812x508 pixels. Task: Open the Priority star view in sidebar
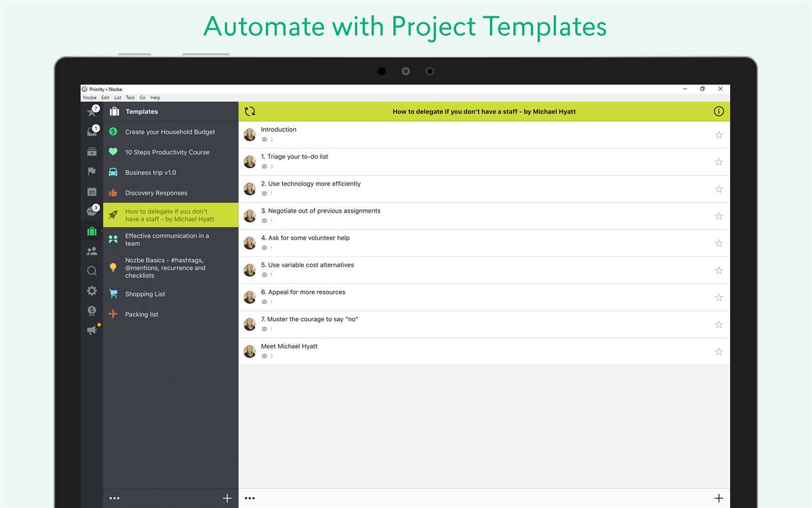(92, 112)
